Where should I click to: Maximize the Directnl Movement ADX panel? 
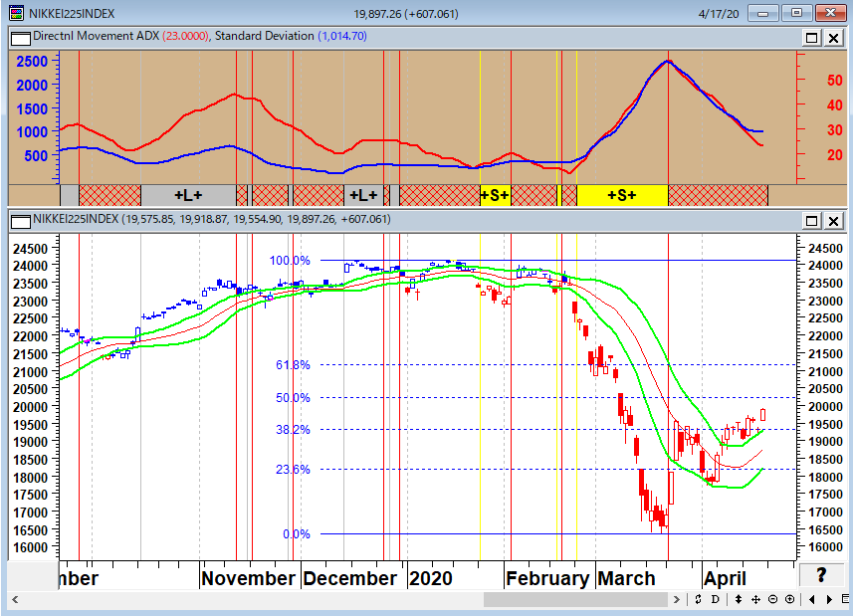point(811,38)
